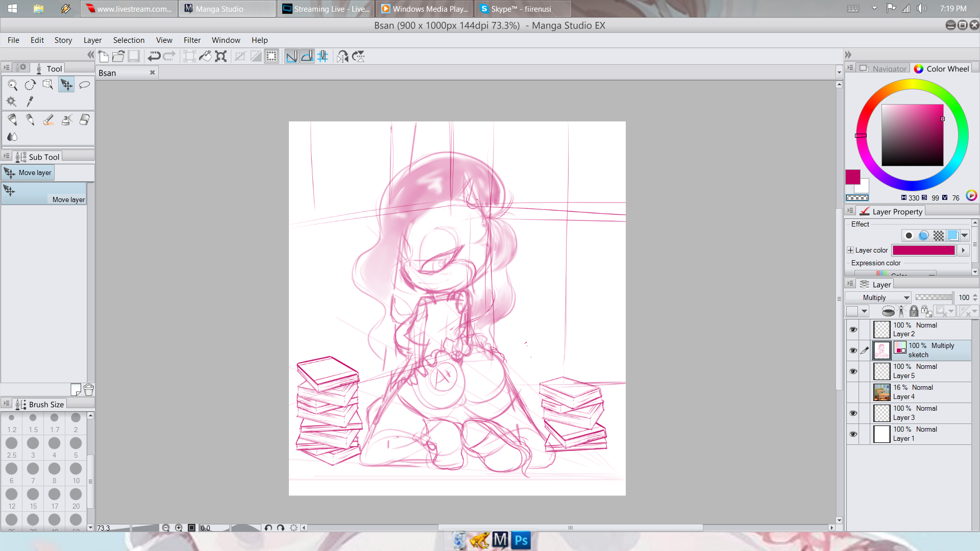Select the Zoom magnifier tool
This screenshot has width=980, height=551.
(13, 85)
